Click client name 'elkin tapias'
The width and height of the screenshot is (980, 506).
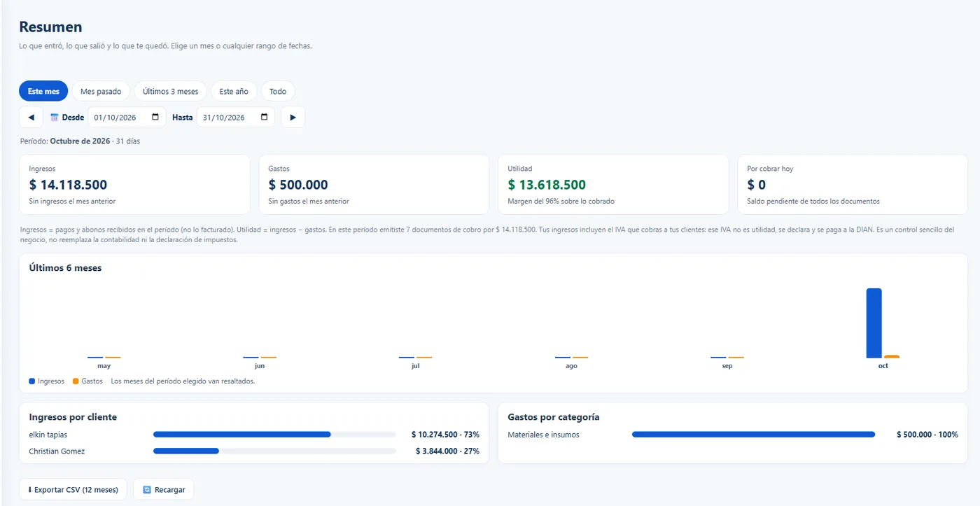tap(48, 435)
